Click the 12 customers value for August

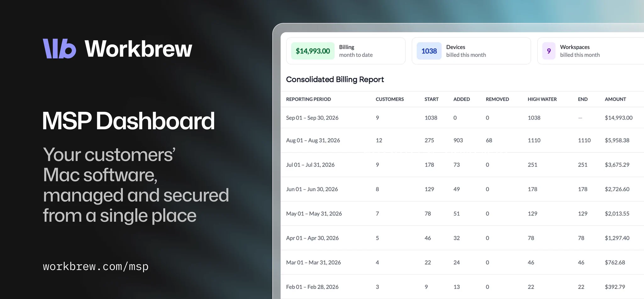point(379,140)
